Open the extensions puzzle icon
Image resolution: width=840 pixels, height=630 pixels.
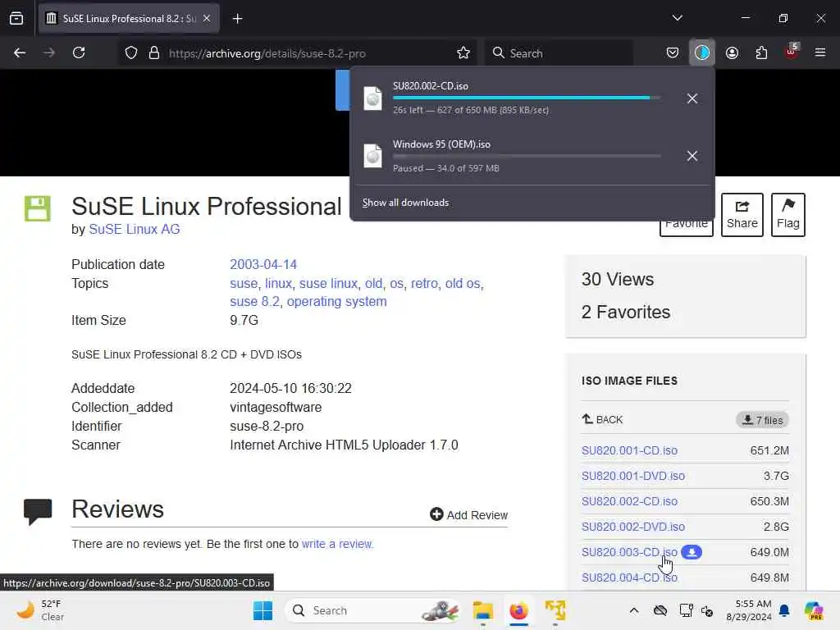click(761, 52)
